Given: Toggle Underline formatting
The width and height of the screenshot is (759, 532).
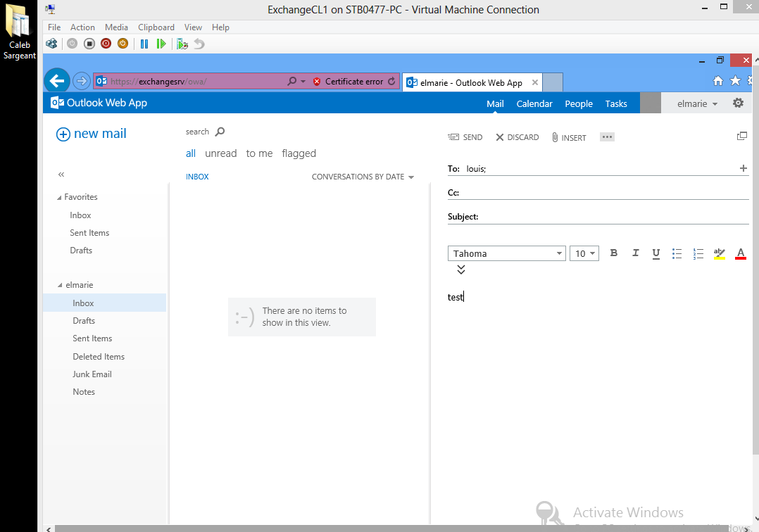Looking at the screenshot, I should 656,253.
